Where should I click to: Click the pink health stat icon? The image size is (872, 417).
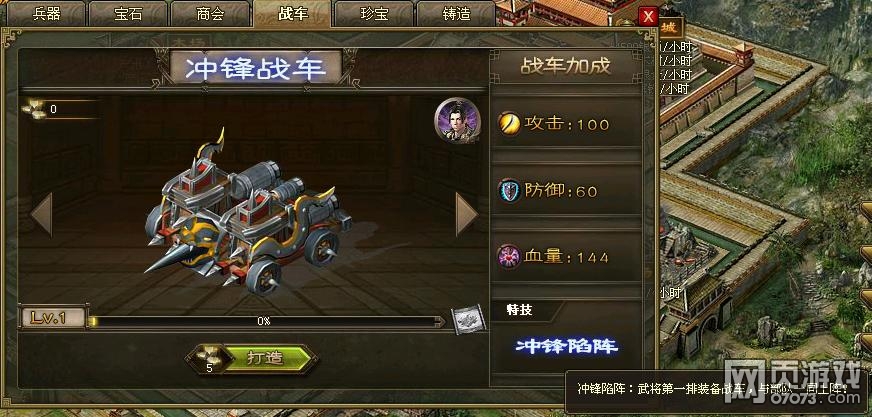(x=509, y=257)
